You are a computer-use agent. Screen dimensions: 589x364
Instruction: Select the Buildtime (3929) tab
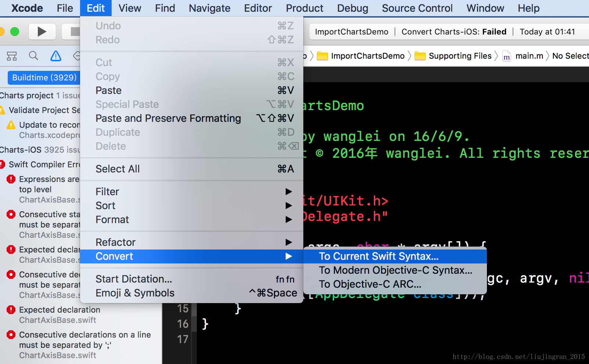tap(44, 77)
